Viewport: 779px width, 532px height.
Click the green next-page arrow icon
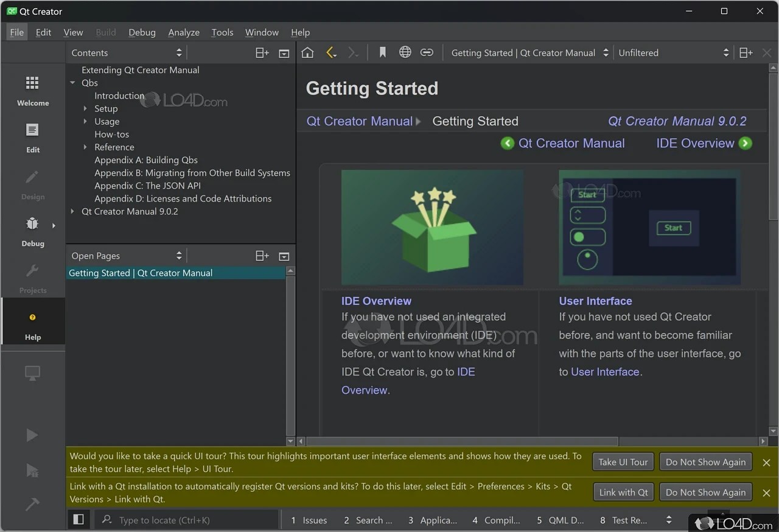(x=746, y=144)
